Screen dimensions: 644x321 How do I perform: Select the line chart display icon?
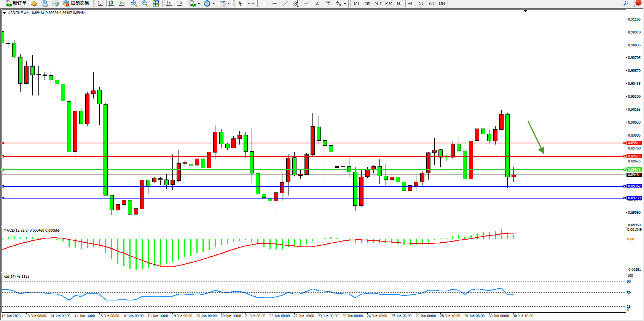coord(122,3)
